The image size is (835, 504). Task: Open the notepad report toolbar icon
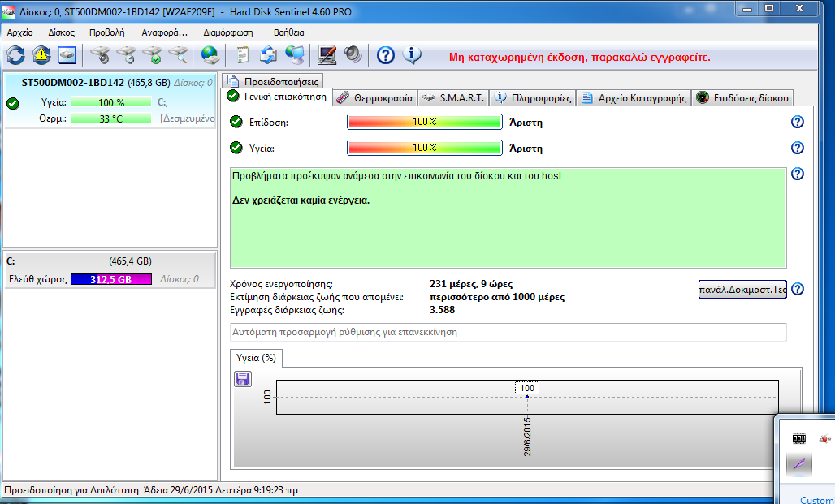(242, 55)
